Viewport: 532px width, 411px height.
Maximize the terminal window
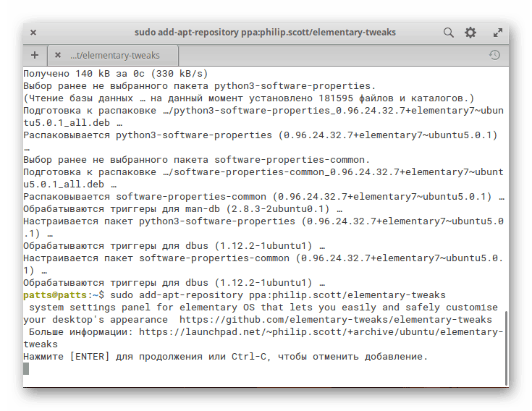(498, 33)
